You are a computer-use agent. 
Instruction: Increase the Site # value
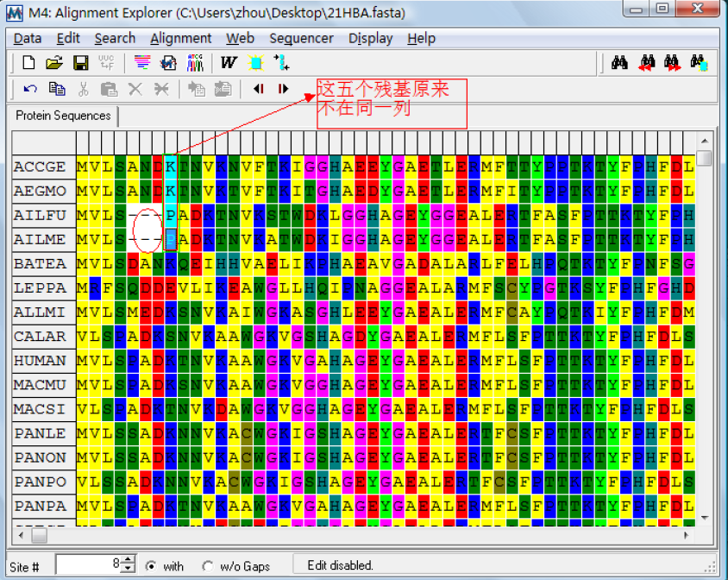129,559
